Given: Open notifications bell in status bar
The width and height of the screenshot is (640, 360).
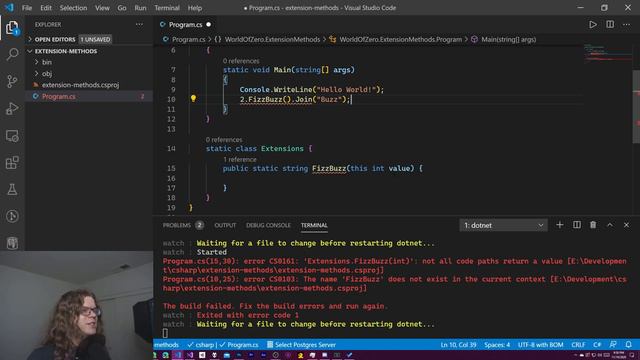Looking at the screenshot, I should pos(629,344).
